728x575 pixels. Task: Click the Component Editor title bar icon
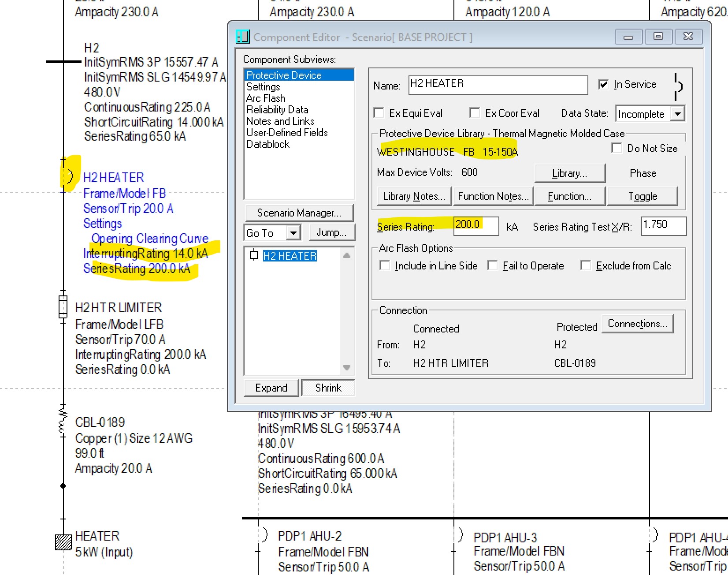tap(242, 37)
